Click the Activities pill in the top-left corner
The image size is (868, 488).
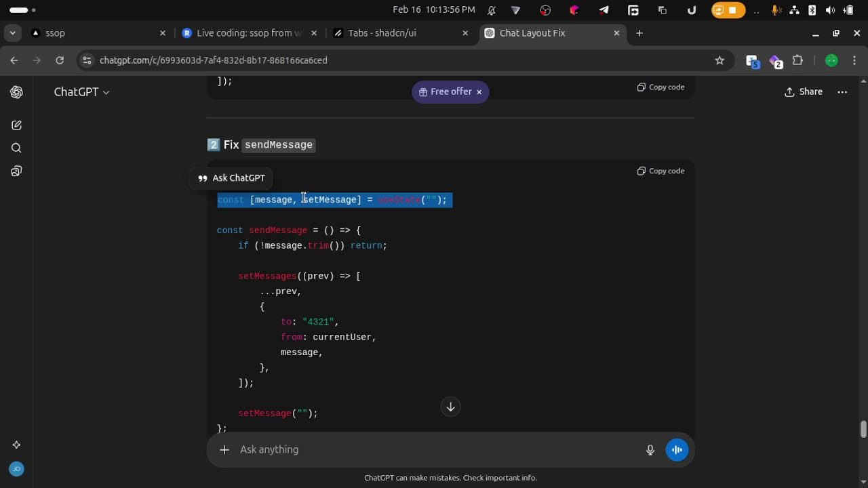pos(22,10)
